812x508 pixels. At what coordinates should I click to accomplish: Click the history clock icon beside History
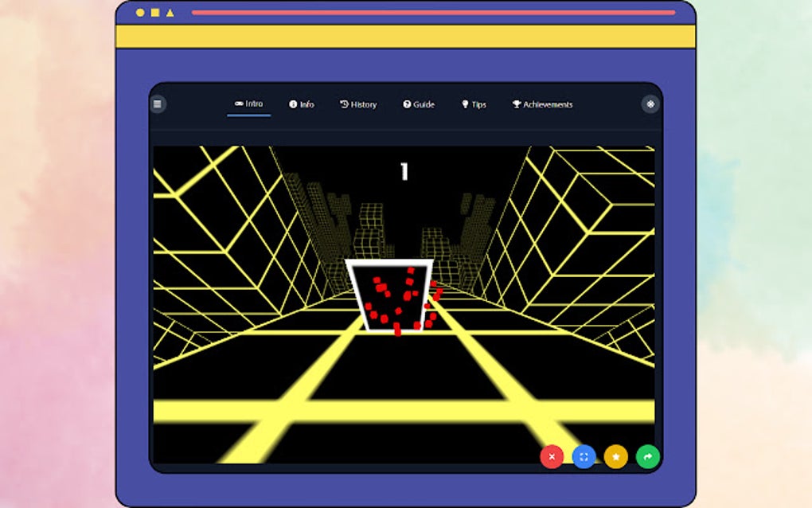[345, 104]
